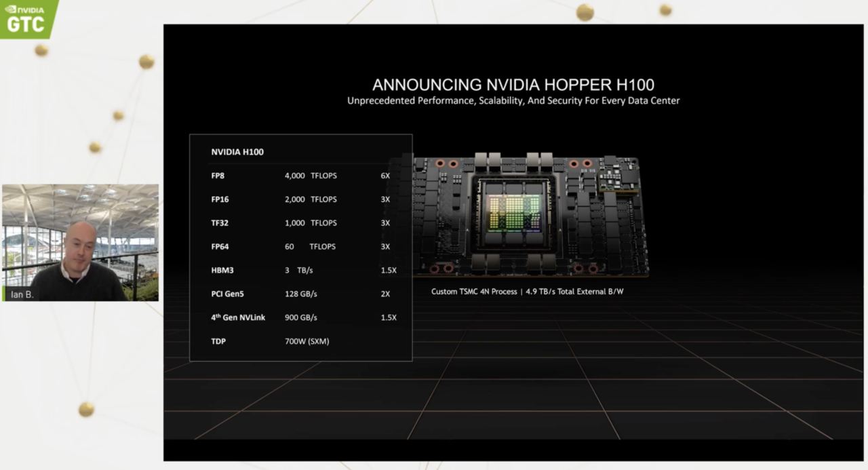The image size is (868, 470).
Task: Click the TDP 700W (SXM) entry
Action: pyautogui.click(x=307, y=341)
